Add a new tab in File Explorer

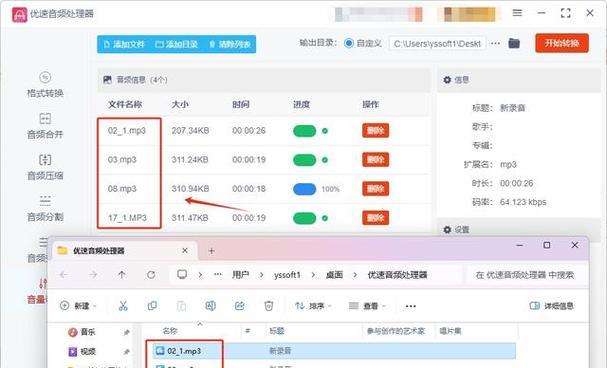pos(211,251)
